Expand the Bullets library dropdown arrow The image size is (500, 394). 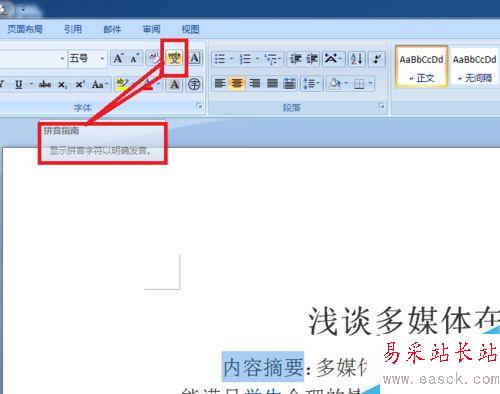[232, 59]
